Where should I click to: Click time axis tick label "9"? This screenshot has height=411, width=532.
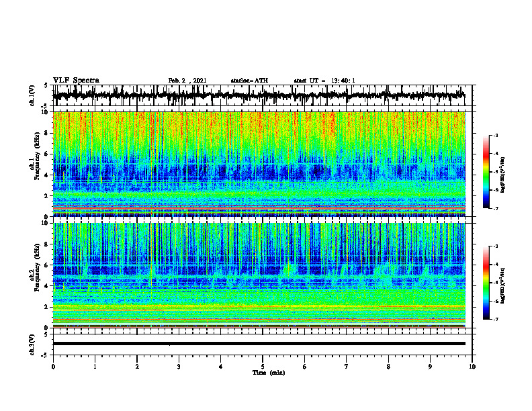coord(430,367)
